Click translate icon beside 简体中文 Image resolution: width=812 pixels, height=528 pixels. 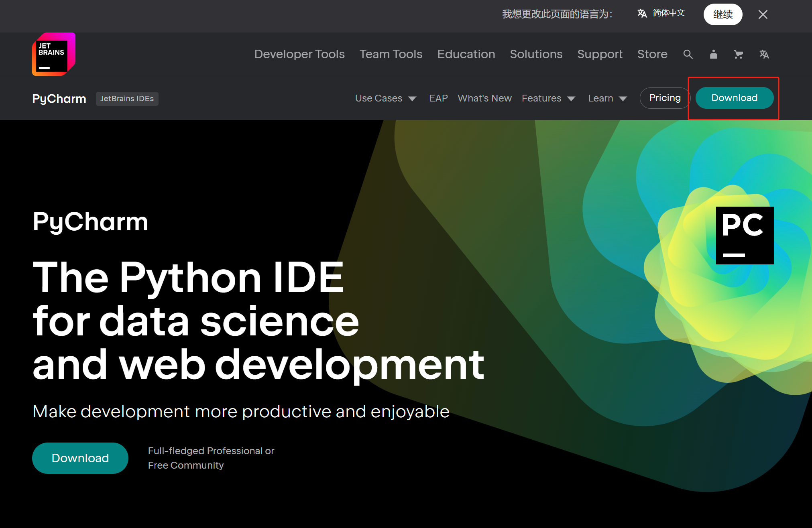tap(642, 13)
